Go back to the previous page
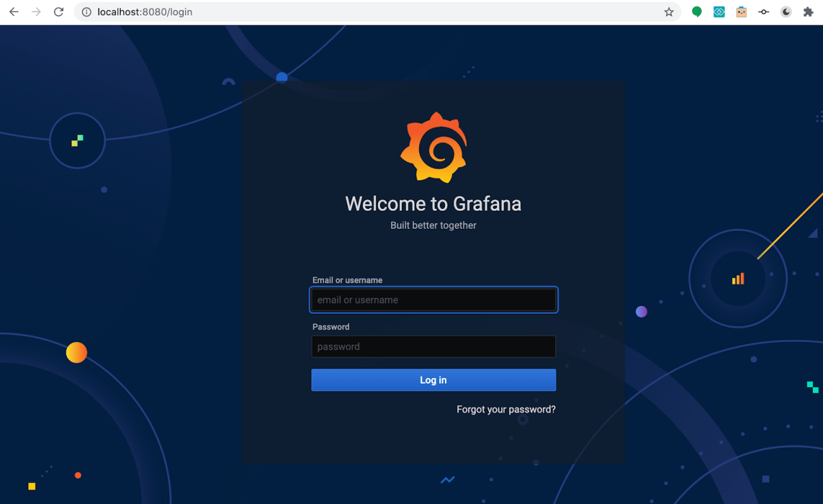Image resolution: width=823 pixels, height=504 pixels. (x=14, y=12)
